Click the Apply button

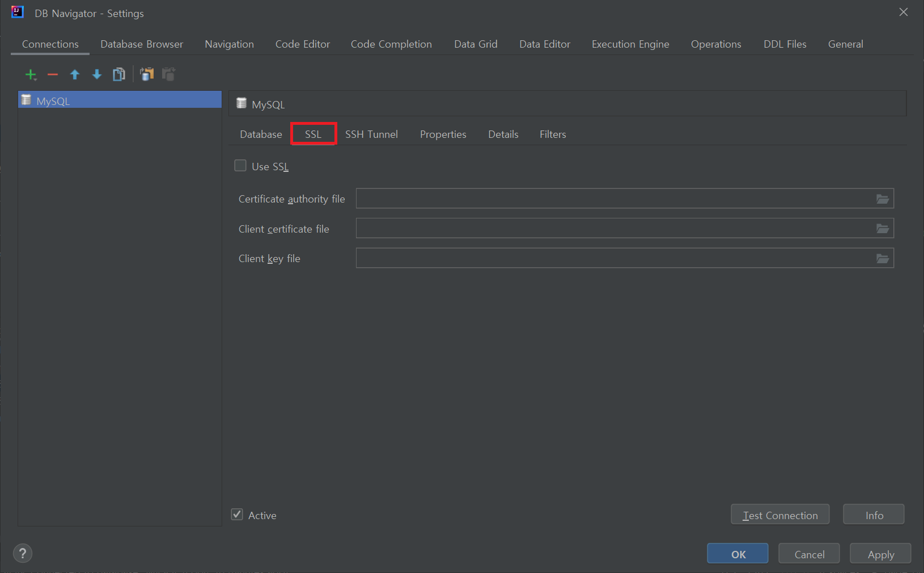click(x=880, y=554)
